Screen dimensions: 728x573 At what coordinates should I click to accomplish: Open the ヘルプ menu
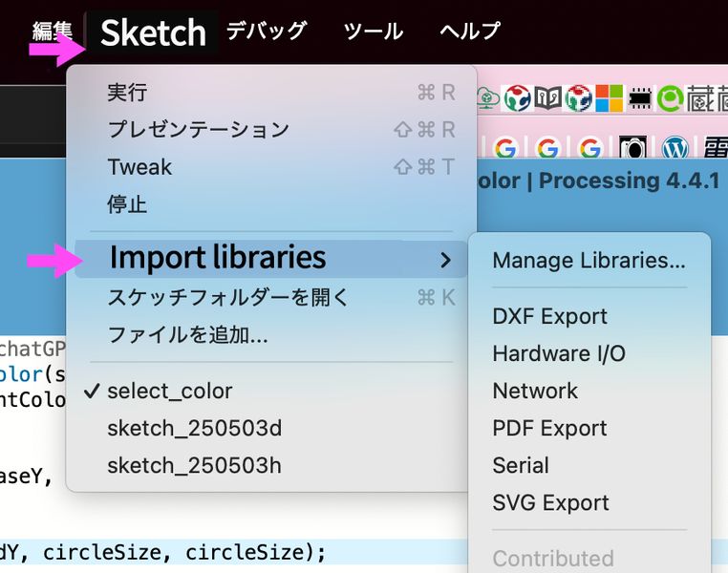click(x=470, y=32)
